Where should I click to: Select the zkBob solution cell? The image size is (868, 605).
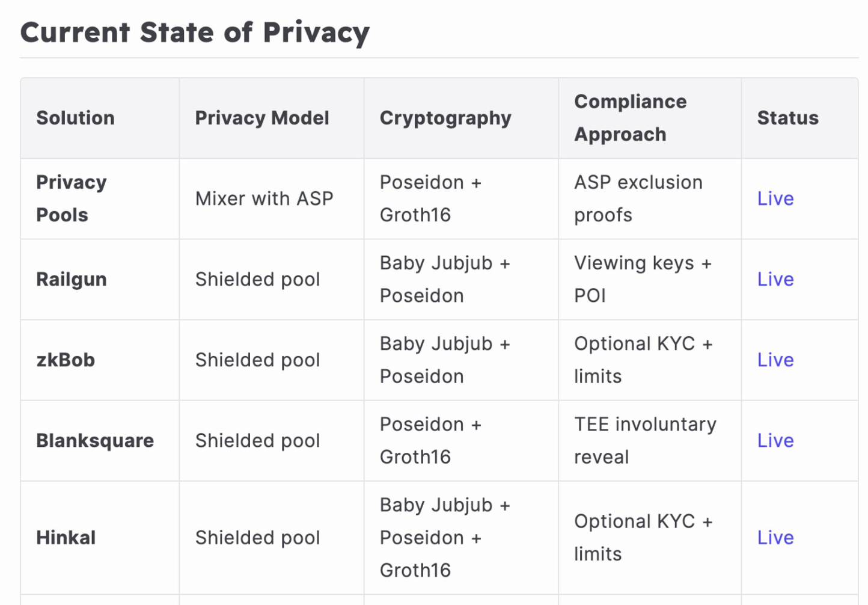(x=66, y=360)
